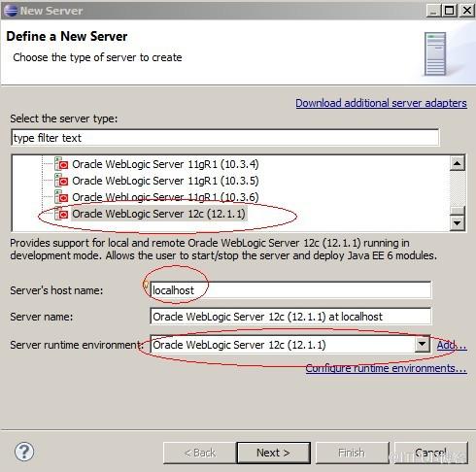Click the 'Define a New Server' heading
Screen dimensions: 476x472
tap(67, 36)
